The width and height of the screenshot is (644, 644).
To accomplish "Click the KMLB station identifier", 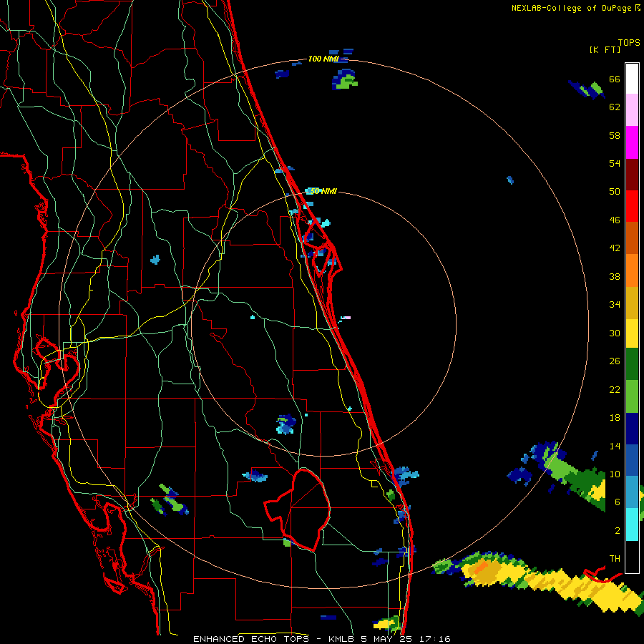I will coord(341,639).
